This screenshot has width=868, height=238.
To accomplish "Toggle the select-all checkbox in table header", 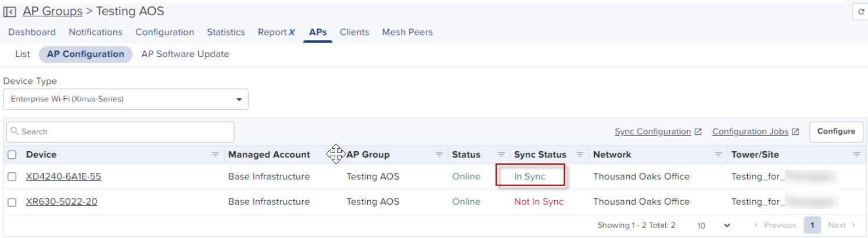I will coord(12,155).
